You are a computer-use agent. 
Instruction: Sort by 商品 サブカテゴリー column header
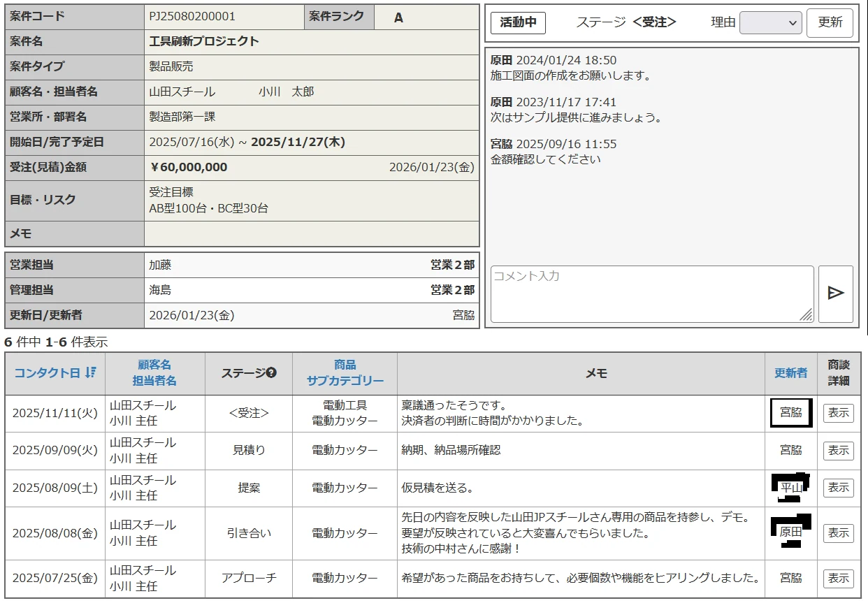(345, 373)
